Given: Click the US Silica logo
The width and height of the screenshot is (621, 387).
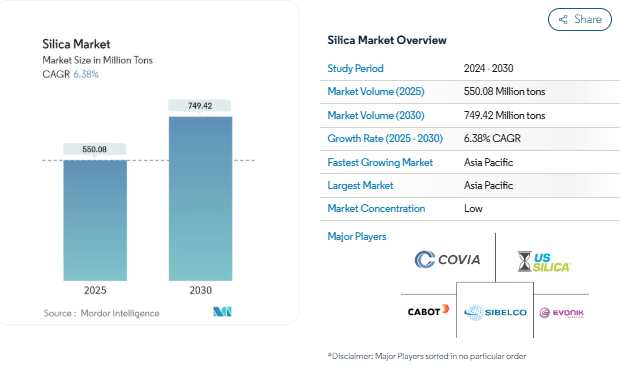Looking at the screenshot, I should point(544,262).
